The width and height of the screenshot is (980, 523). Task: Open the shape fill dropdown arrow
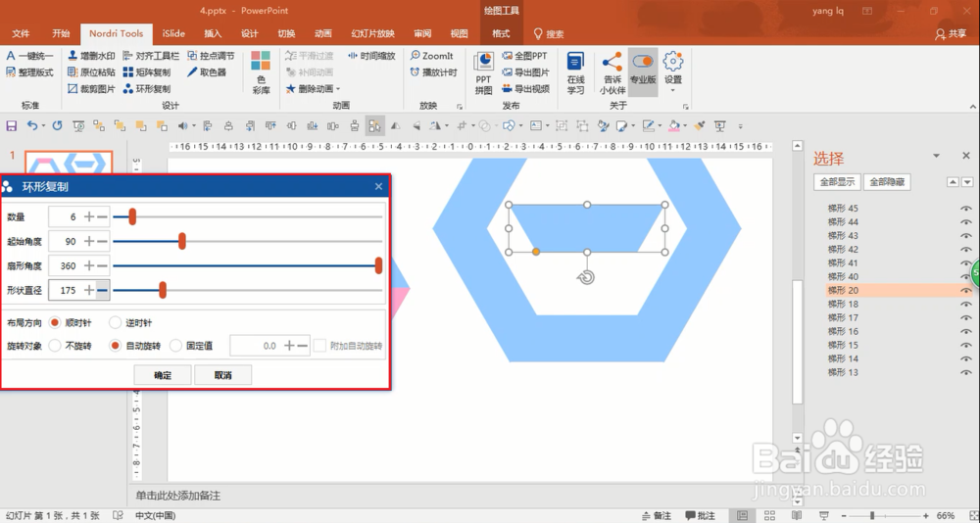[686, 126]
